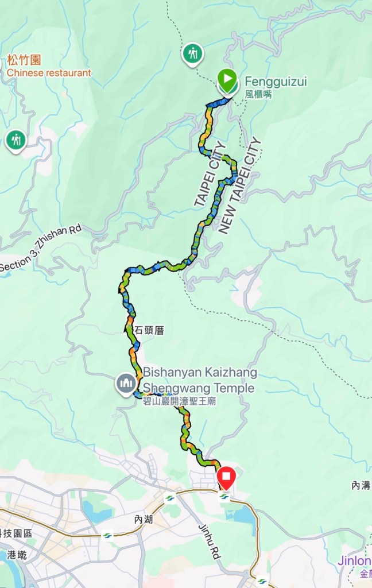Select the metro station icon near 科技園區
This screenshot has height=588, width=372.
[x=108, y=535]
